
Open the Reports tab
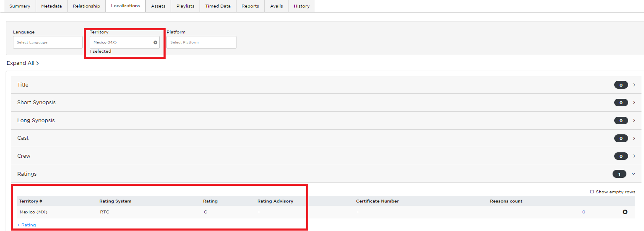pos(250,6)
